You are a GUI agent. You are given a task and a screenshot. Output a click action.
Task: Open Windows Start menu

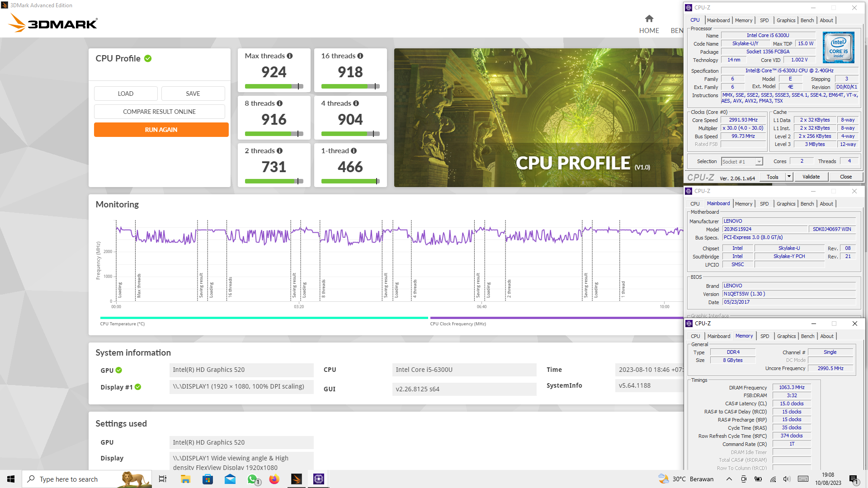(11, 479)
